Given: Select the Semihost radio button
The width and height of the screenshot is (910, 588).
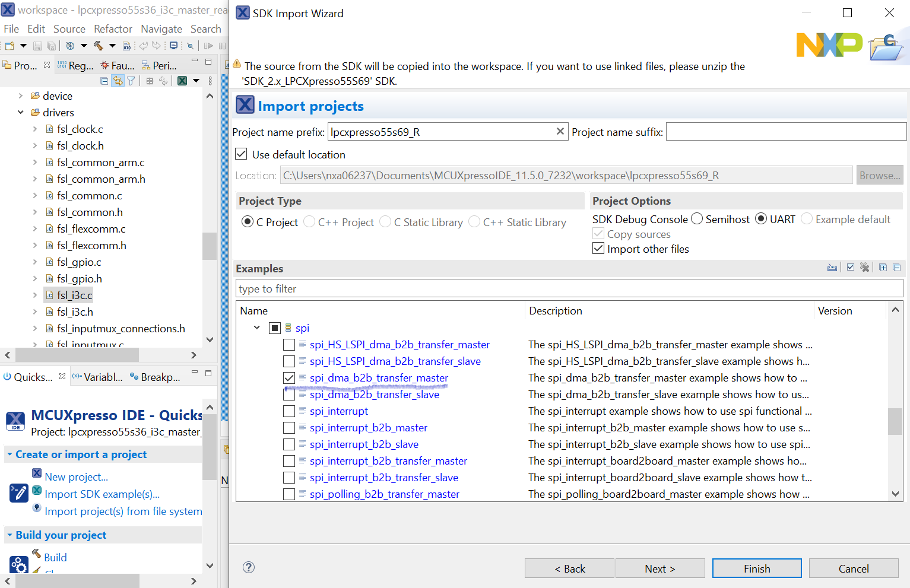Looking at the screenshot, I should (696, 219).
